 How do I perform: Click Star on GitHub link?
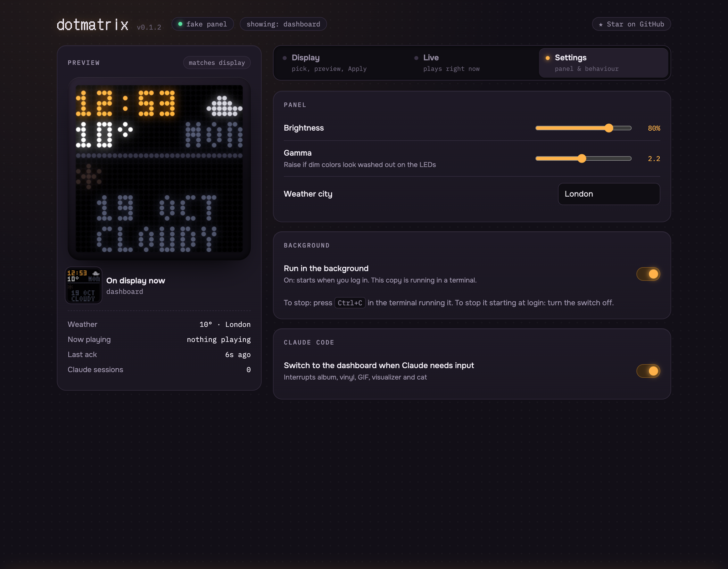click(631, 24)
